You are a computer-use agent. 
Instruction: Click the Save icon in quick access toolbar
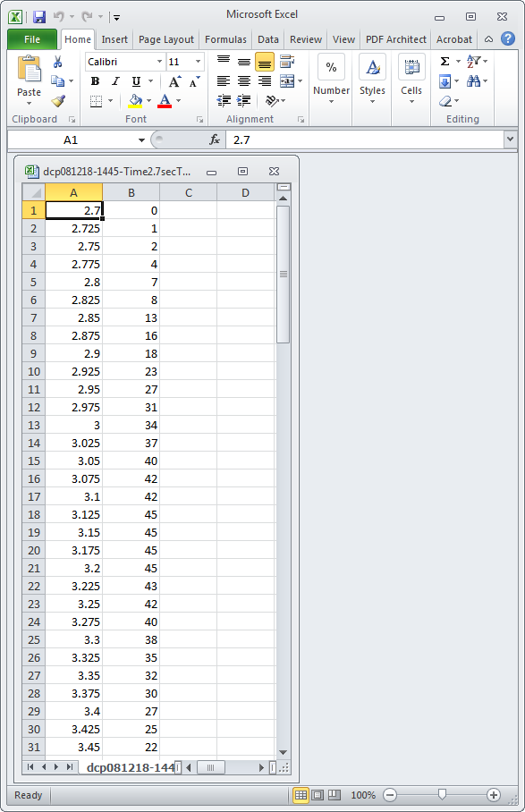(39, 17)
